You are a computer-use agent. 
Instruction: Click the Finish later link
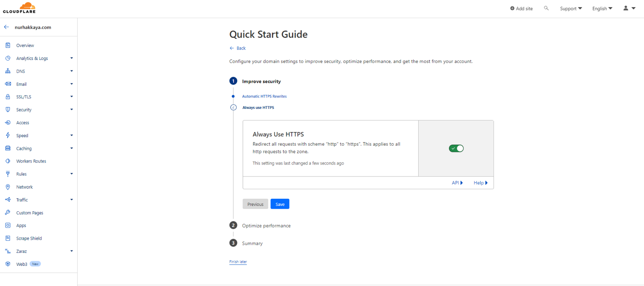pyautogui.click(x=238, y=262)
